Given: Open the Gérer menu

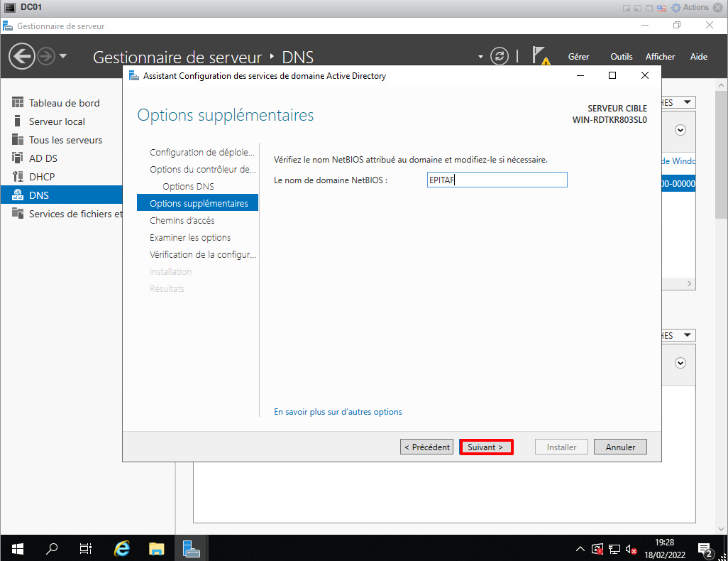Looking at the screenshot, I should (x=578, y=57).
